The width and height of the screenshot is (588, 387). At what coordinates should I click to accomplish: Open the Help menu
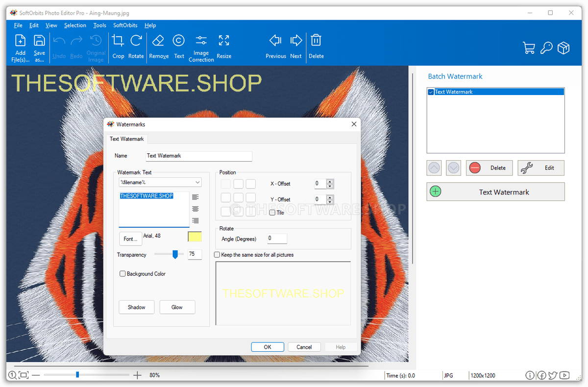150,25
